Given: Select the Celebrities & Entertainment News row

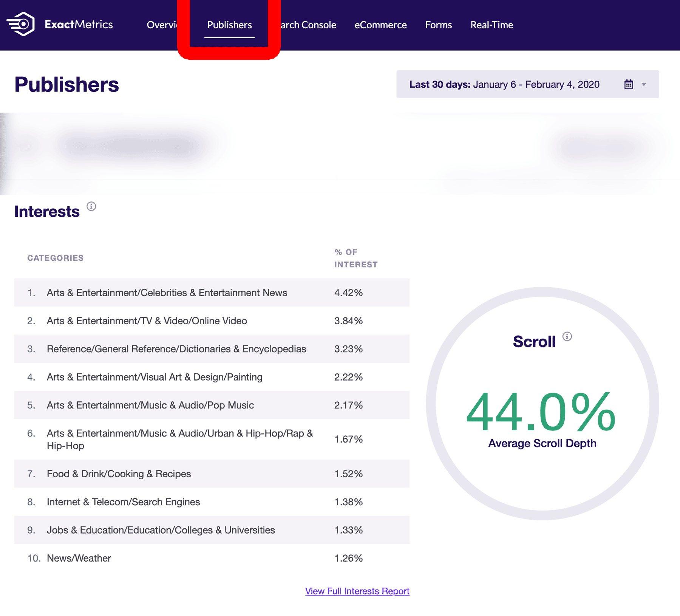Looking at the screenshot, I should click(x=212, y=293).
